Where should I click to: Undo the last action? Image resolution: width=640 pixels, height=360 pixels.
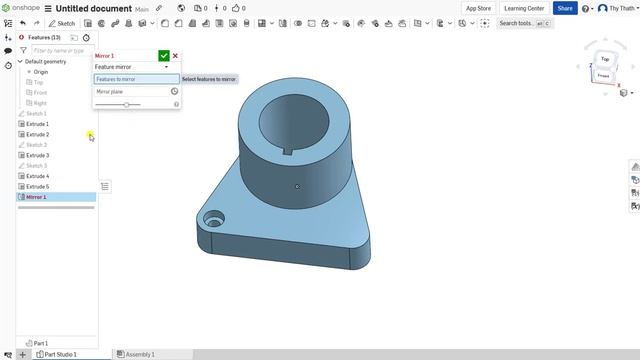click(x=23, y=24)
